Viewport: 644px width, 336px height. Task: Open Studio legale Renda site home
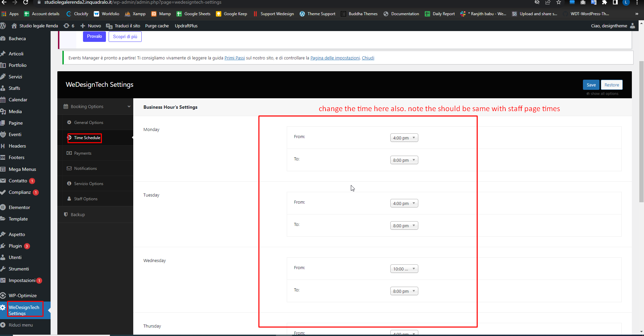tap(35, 26)
